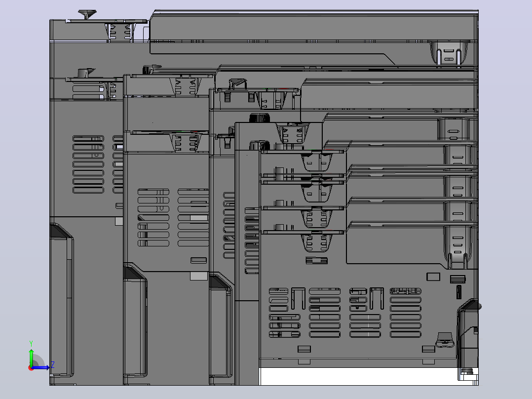
Task: Click the blue Z axis arrow of triad
Action: pyautogui.click(x=41, y=367)
